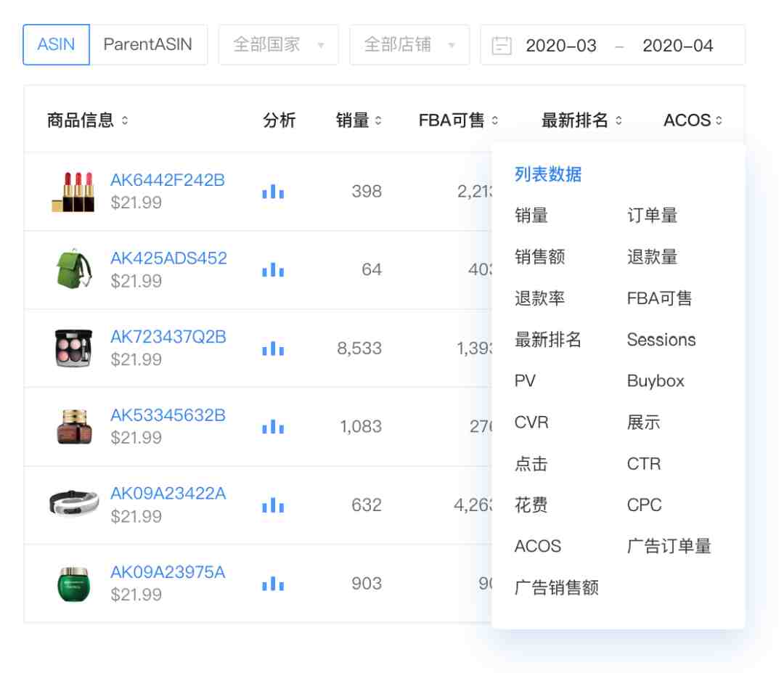
Task: Sort by ACOS column arrows
Action: (719, 121)
